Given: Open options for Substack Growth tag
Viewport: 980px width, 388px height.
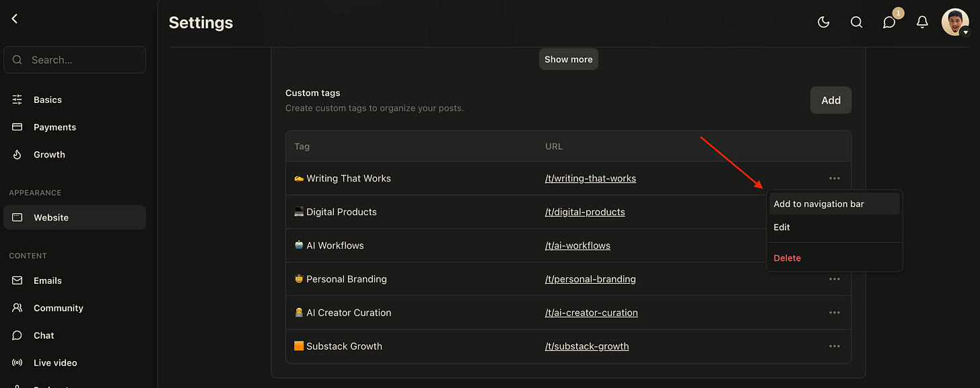Looking at the screenshot, I should tap(835, 346).
